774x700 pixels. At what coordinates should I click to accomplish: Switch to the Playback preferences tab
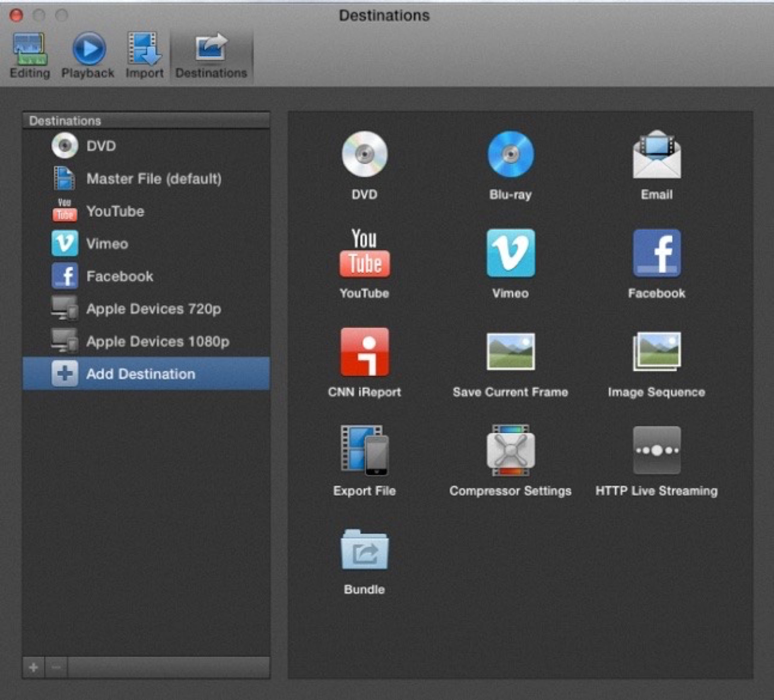pyautogui.click(x=88, y=55)
